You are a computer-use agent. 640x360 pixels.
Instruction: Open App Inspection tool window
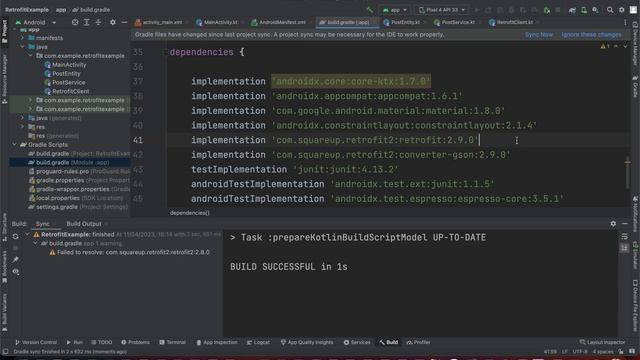coord(216,342)
